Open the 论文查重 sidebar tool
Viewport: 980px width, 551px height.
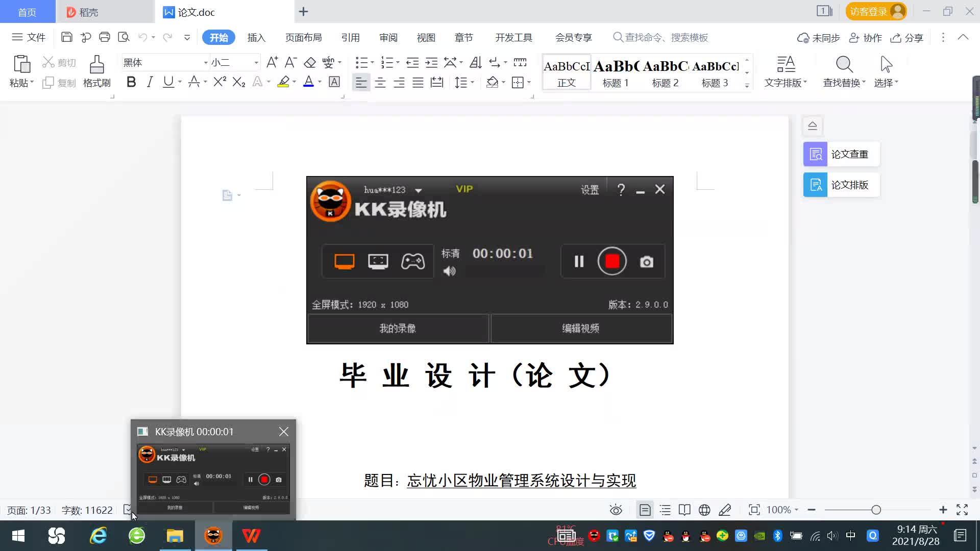coord(841,154)
